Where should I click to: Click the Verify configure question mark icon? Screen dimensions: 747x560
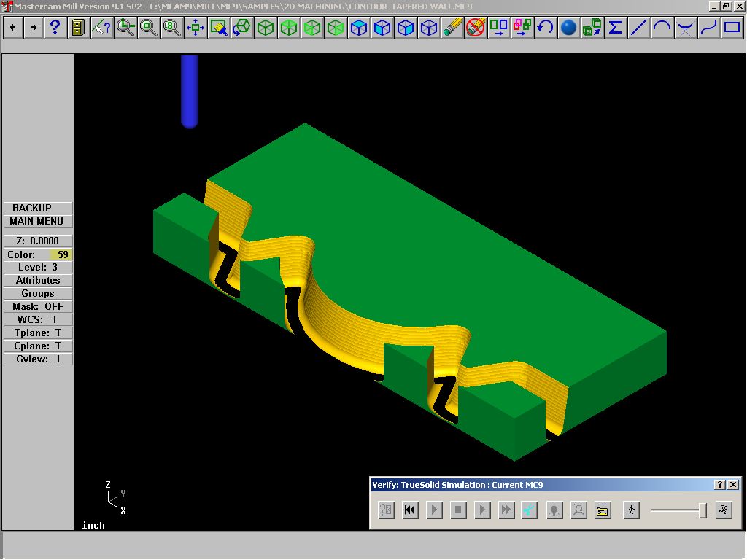[386, 510]
